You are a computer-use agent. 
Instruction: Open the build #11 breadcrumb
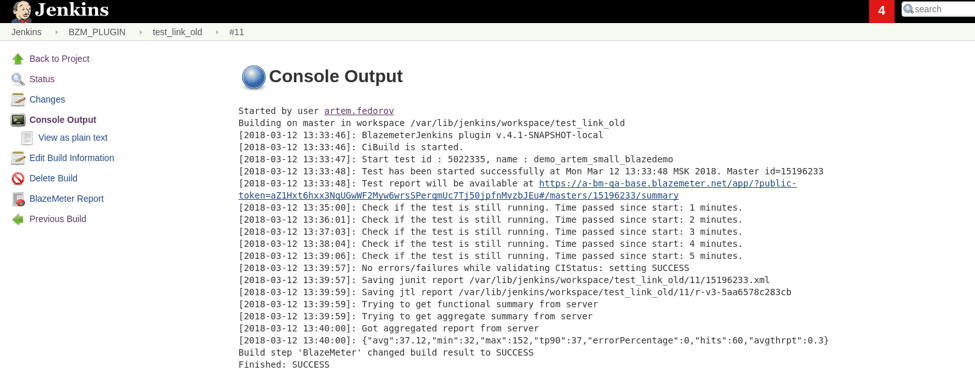click(236, 32)
